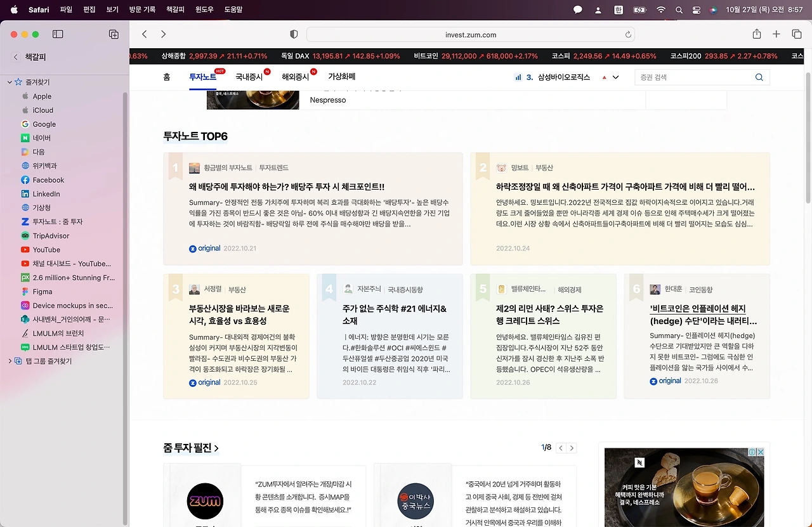Click the invest.zum.com address bar
The width and height of the screenshot is (812, 527).
coord(471,35)
